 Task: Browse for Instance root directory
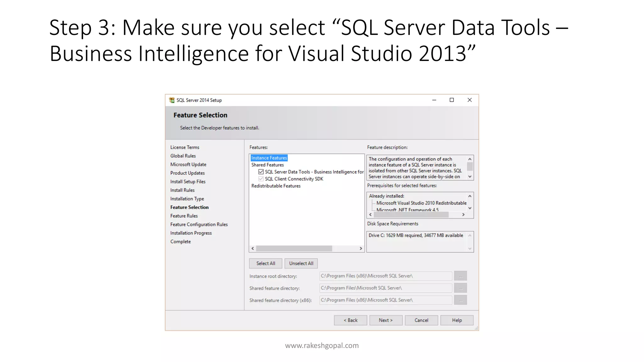[x=460, y=276]
